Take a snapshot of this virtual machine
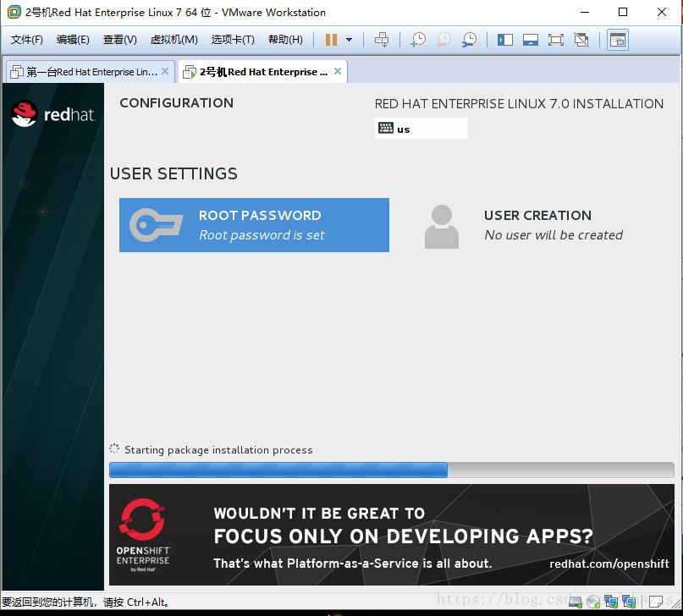The width and height of the screenshot is (683, 616). click(418, 40)
